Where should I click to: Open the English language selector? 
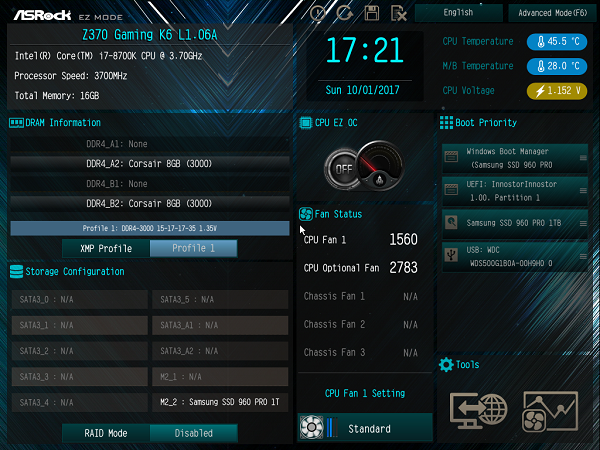pyautogui.click(x=458, y=13)
